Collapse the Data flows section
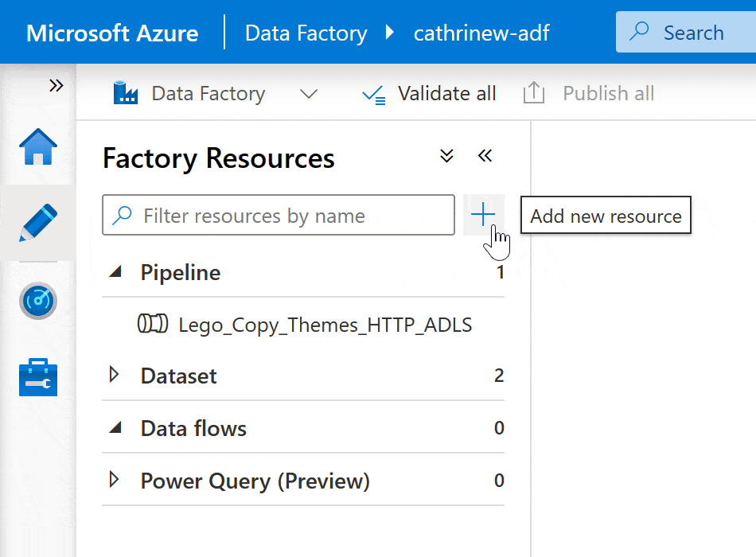756x557 pixels. click(x=116, y=428)
